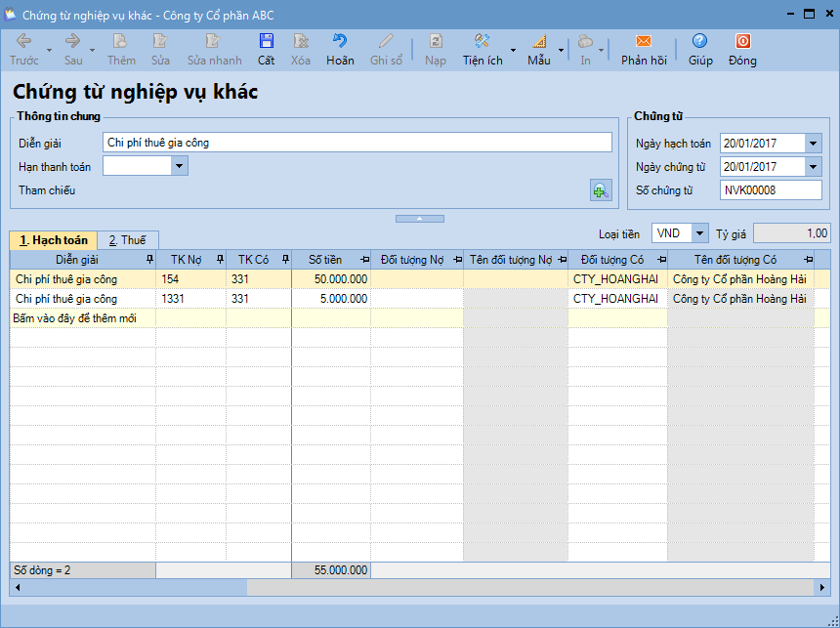
Task: Open the Ngày hạch toán date picker
Action: (814, 143)
